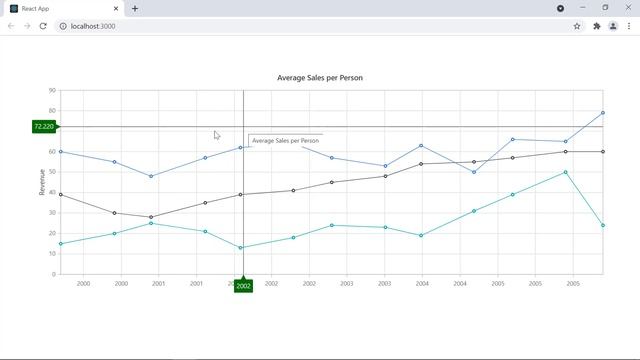Image resolution: width=640 pixels, height=360 pixels.
Task: Click the dark series last point at 60
Action: [x=603, y=152]
